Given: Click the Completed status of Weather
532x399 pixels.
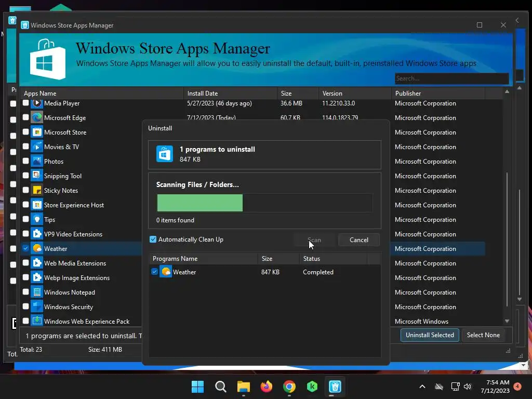Looking at the screenshot, I should 318,272.
